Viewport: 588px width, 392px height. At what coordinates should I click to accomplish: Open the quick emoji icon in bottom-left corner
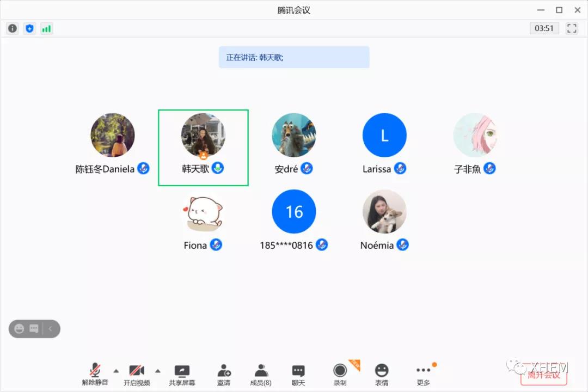(20, 328)
